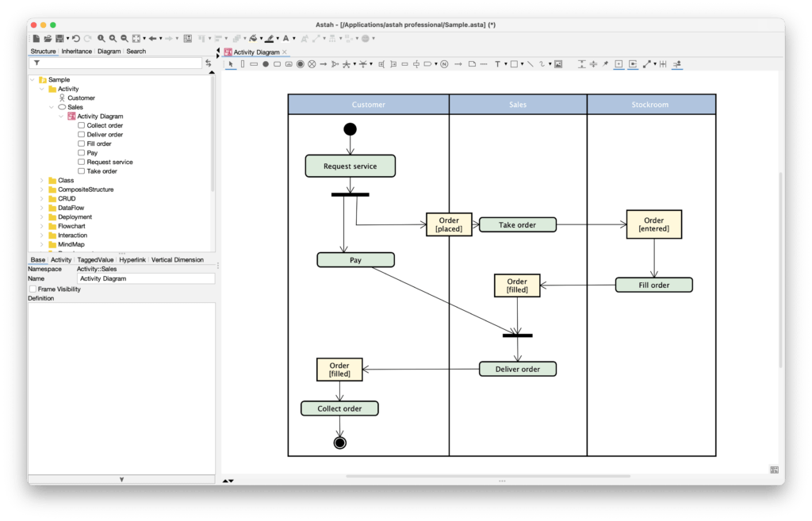Select the Action node tool
The width and height of the screenshot is (812, 521).
coord(275,64)
